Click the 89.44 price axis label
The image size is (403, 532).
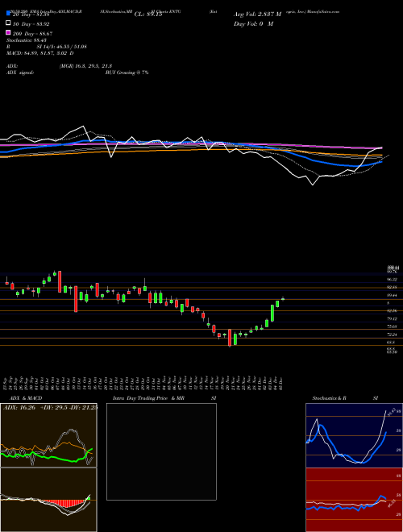tap(393, 295)
